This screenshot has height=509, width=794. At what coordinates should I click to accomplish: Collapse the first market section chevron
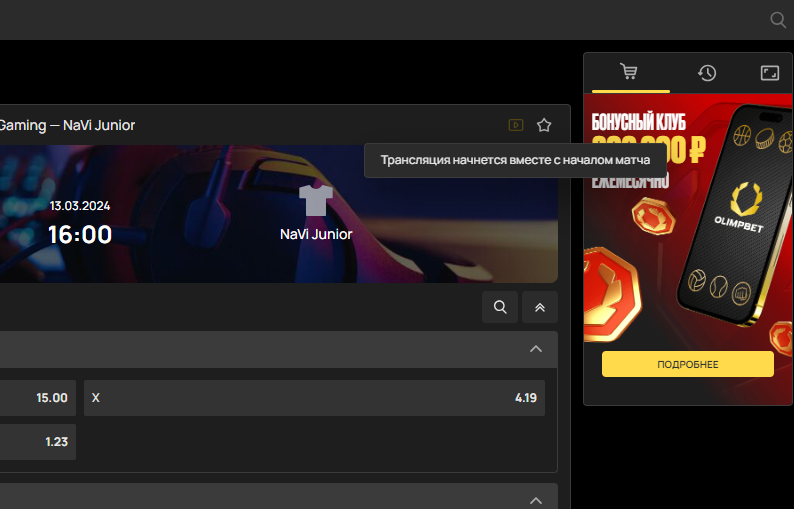coord(536,349)
